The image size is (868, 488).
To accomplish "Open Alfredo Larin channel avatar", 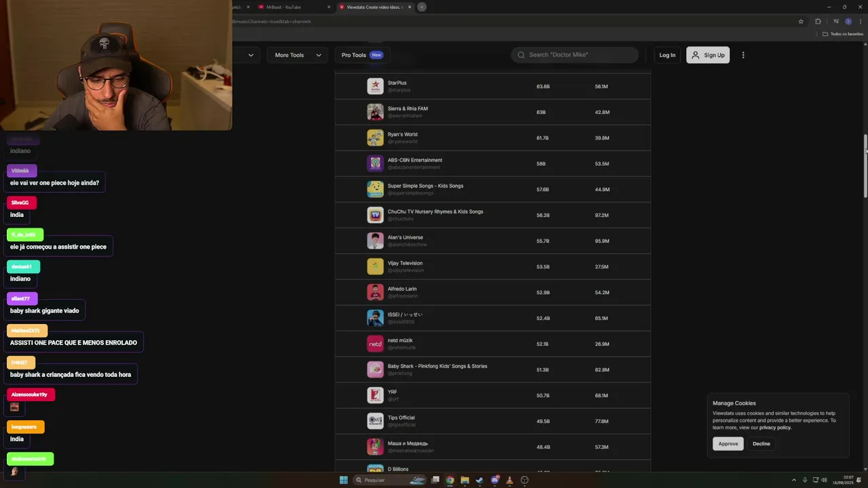I will (375, 292).
